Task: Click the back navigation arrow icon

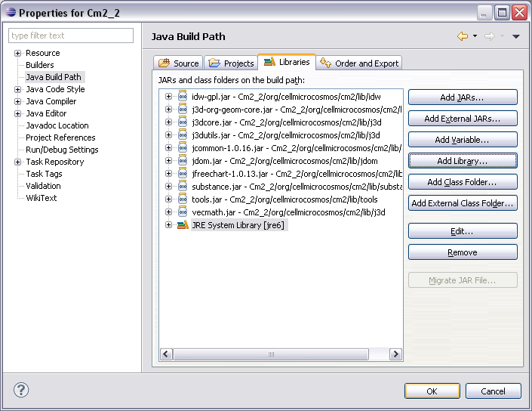Action: [x=463, y=36]
